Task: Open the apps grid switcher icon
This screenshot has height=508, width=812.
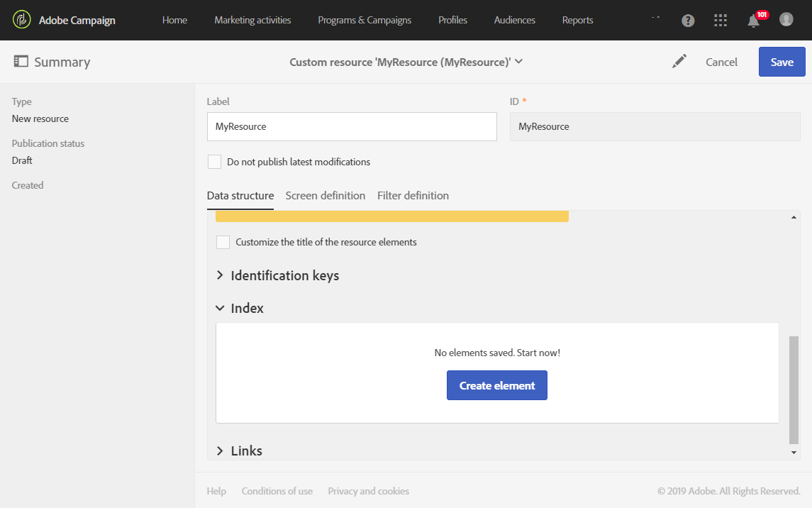Action: (x=721, y=21)
